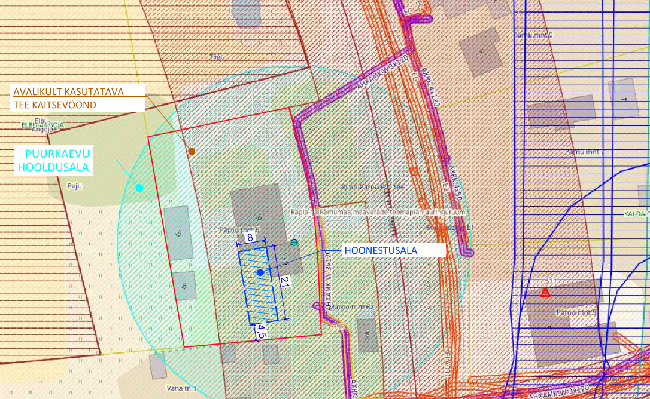Image resolution: width=650 pixels, height=399 pixels.
Task: Click the dimension label 4,5
Action: coord(261,331)
